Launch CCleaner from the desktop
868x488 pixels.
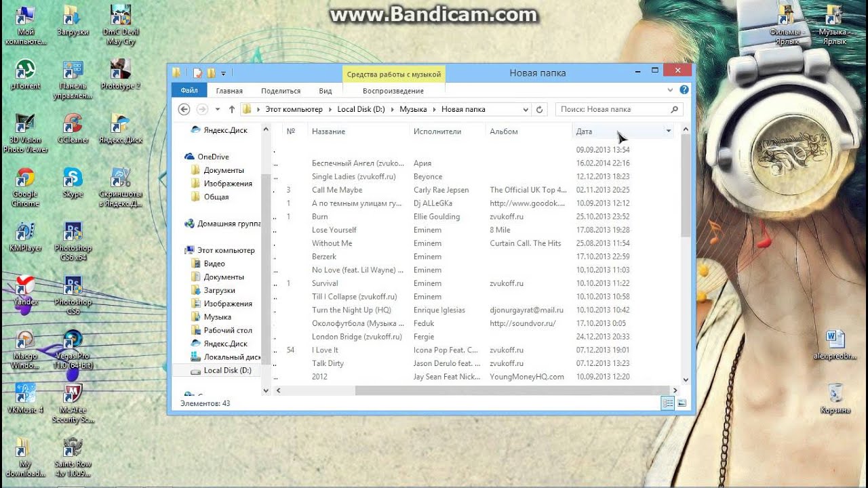tap(73, 129)
